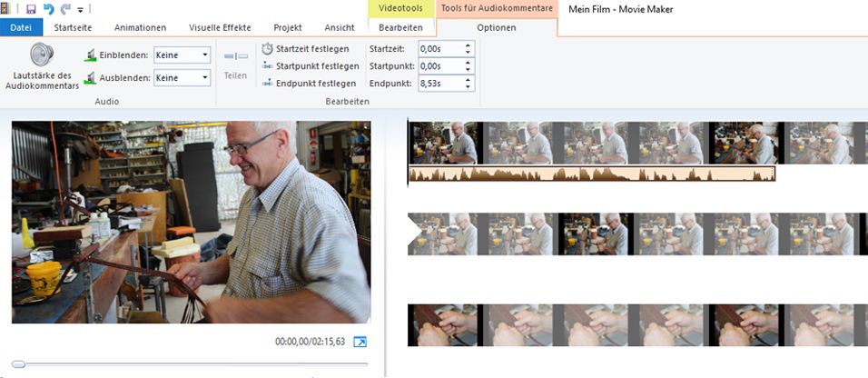This screenshot has height=378, width=868.
Task: Click the preview seek slider handle
Action: [x=18, y=364]
